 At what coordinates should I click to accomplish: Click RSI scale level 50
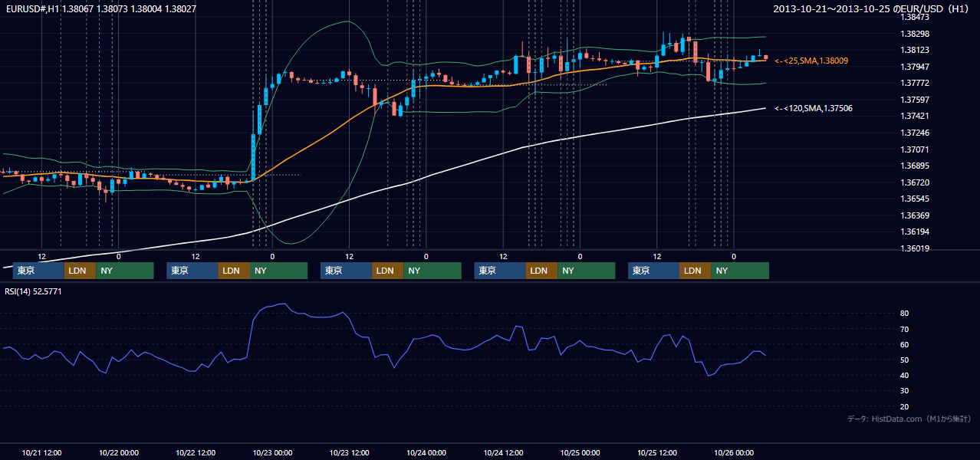pos(905,360)
